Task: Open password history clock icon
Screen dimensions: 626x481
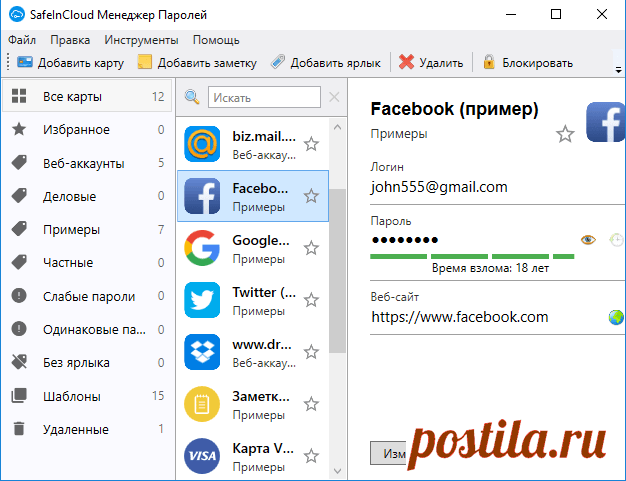Action: (x=616, y=240)
